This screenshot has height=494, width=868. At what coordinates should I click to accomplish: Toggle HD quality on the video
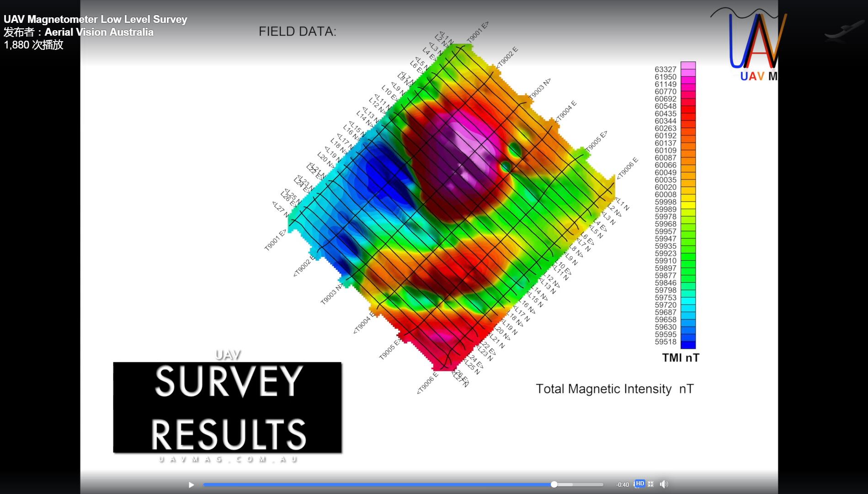point(639,484)
